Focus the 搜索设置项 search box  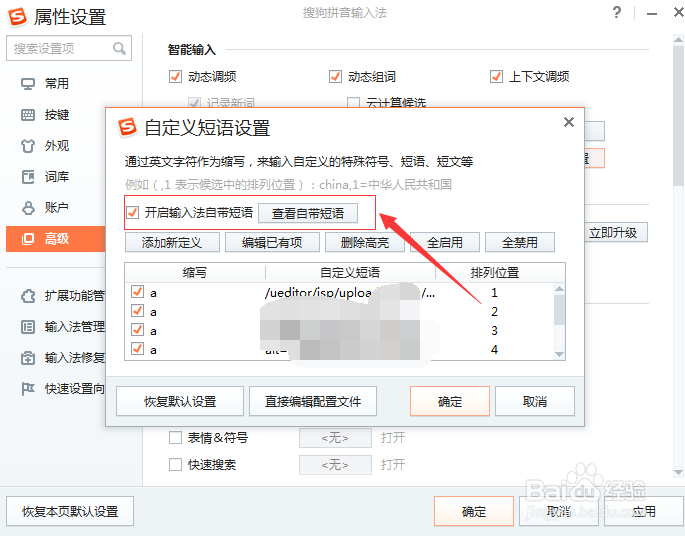click(69, 48)
